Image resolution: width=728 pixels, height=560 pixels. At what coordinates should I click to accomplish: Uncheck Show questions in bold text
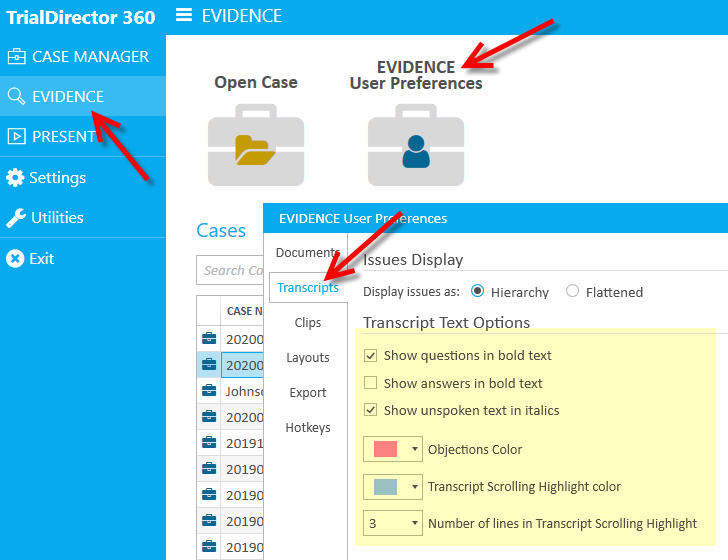(x=370, y=356)
